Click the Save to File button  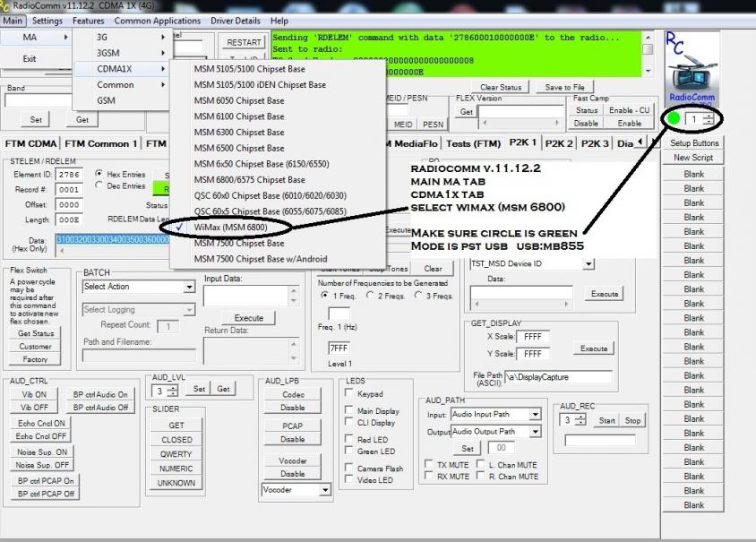point(564,87)
